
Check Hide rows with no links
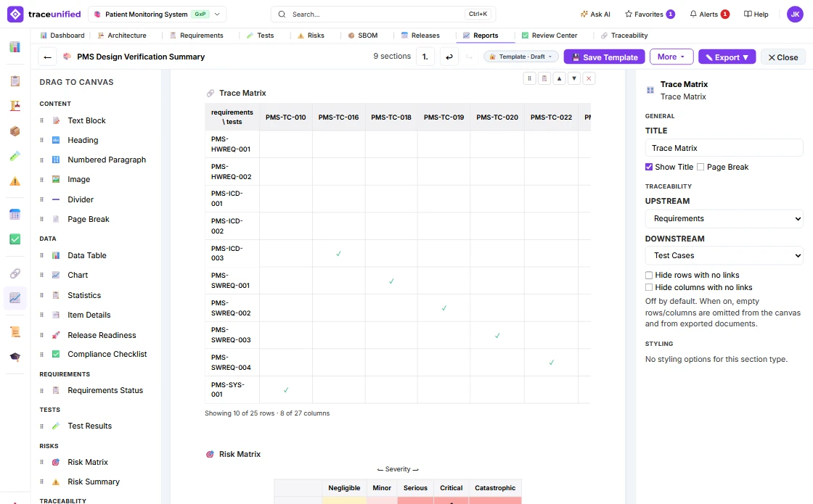pos(649,275)
